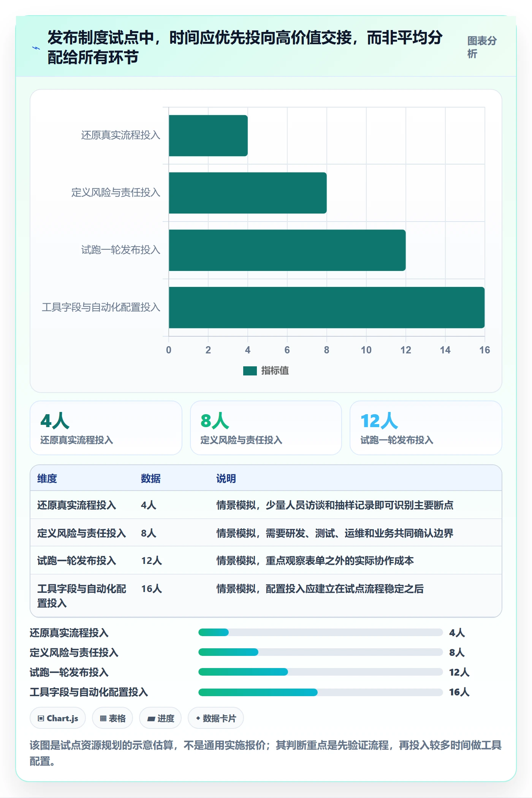The width and height of the screenshot is (532, 798).
Task: Click the 16人 cell in the table
Action: (x=152, y=589)
